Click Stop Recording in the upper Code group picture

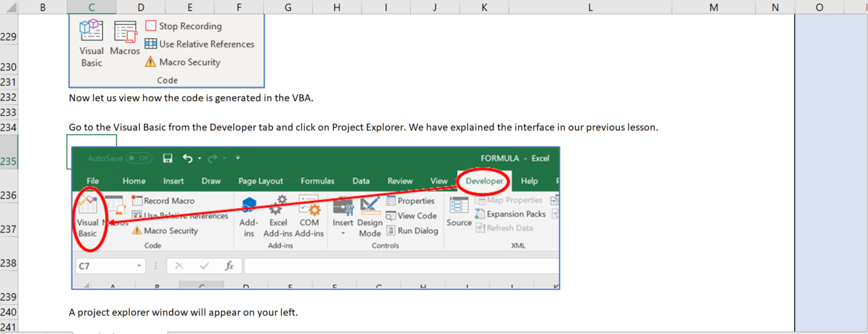(183, 26)
